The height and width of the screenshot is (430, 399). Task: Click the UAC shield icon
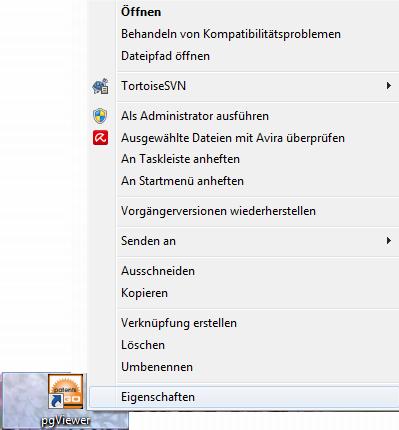(100, 116)
